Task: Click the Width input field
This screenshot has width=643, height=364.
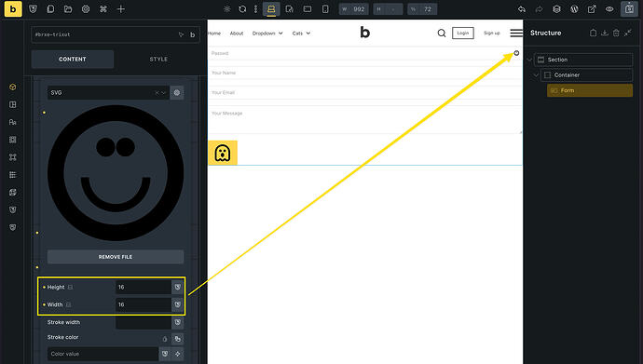Action: click(144, 304)
